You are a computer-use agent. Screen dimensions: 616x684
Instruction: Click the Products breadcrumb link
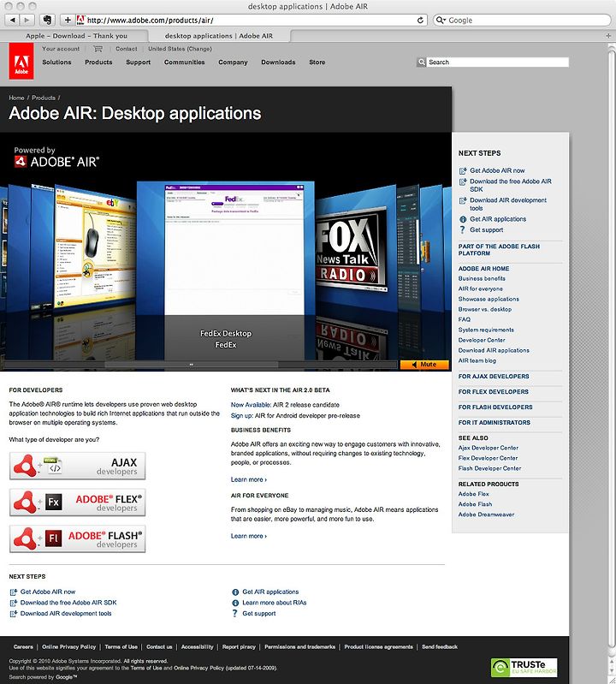pos(44,98)
